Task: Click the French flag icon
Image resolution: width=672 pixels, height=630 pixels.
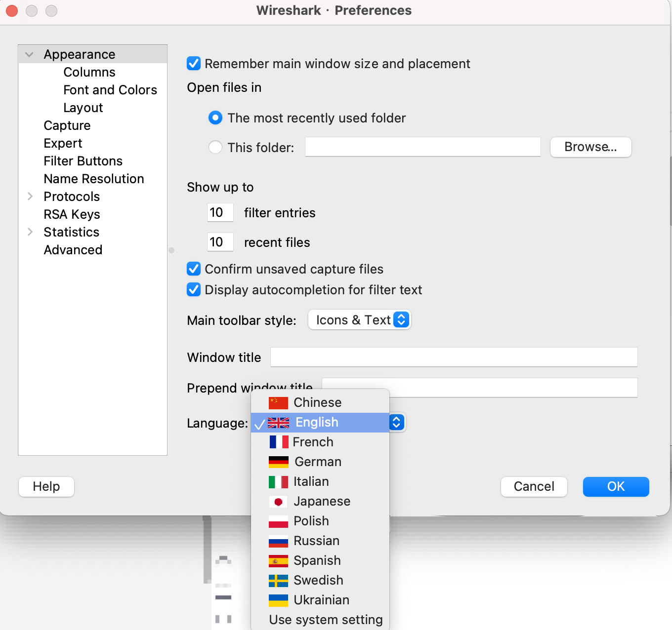Action: tap(279, 442)
